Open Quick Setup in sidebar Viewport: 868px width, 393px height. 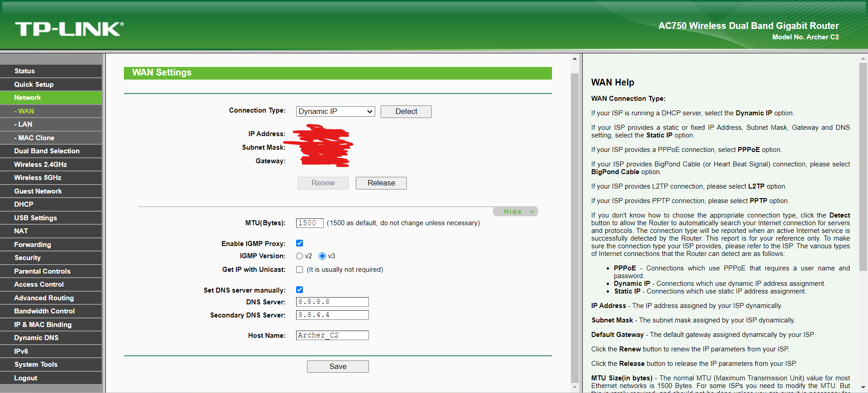pos(51,85)
